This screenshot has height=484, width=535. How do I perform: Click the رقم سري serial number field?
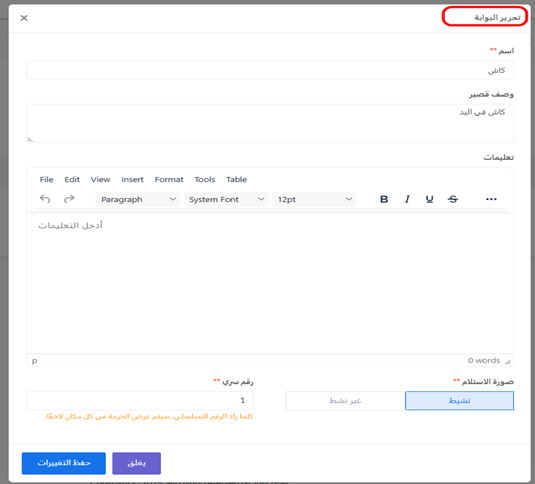[x=140, y=400]
